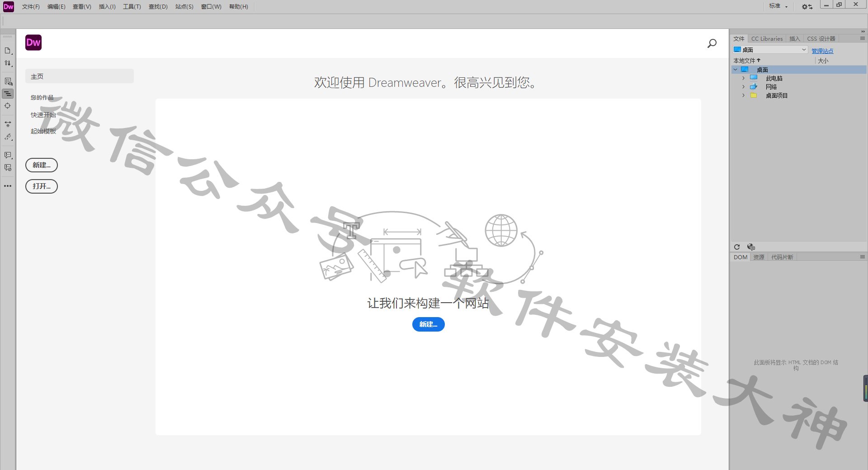Click the 网络 network icon
This screenshot has height=470, width=868.
tap(754, 86)
